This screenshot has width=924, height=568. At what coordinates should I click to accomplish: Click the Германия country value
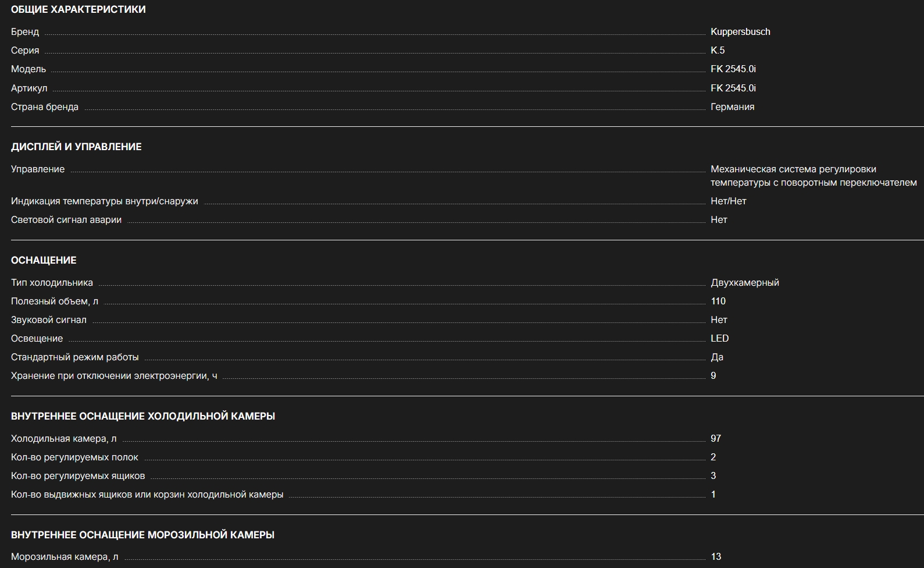[732, 107]
